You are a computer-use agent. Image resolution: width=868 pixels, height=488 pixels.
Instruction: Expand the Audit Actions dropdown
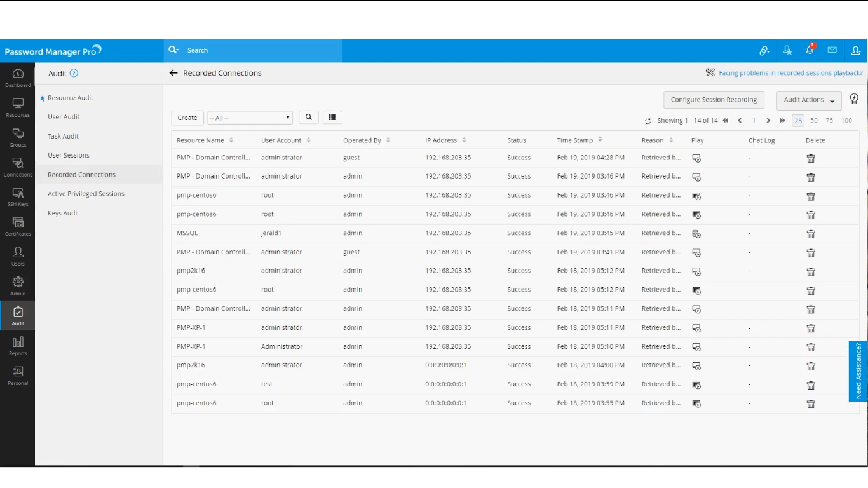809,100
